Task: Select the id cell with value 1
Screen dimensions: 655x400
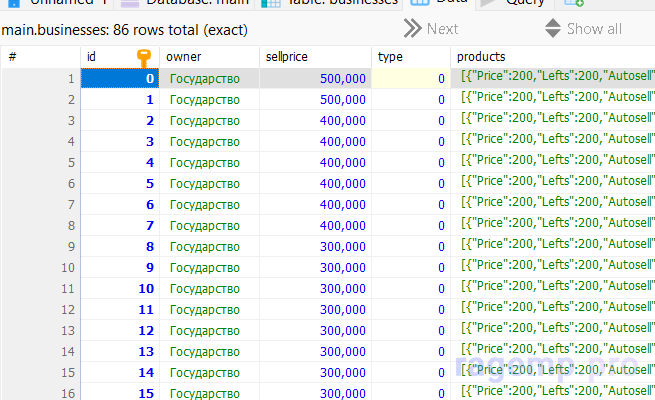Action: click(x=120, y=99)
